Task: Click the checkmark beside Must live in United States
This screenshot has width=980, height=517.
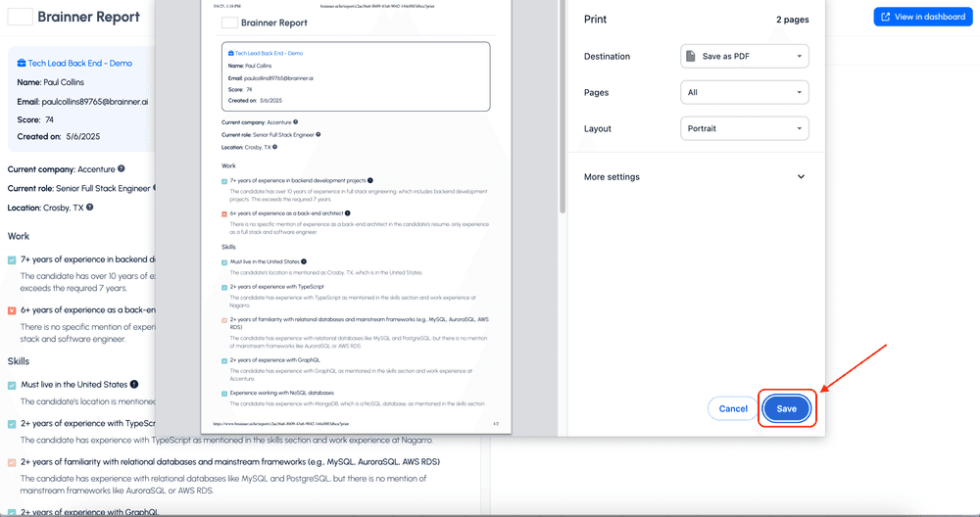Action: 12,386
